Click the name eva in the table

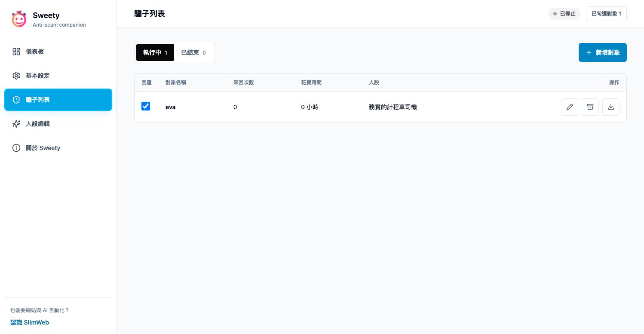click(171, 107)
